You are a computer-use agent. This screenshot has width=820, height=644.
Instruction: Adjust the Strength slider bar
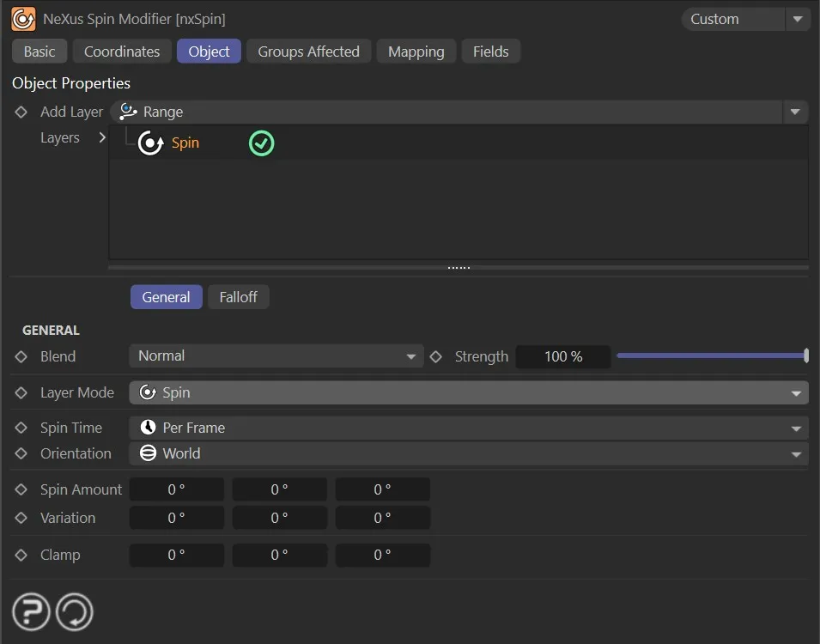click(711, 355)
